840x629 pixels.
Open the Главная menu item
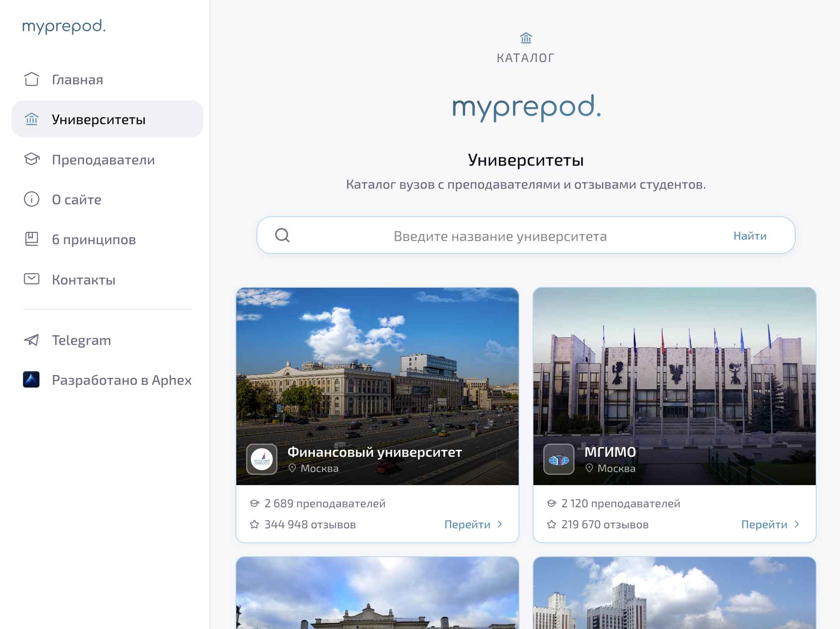tap(107, 79)
